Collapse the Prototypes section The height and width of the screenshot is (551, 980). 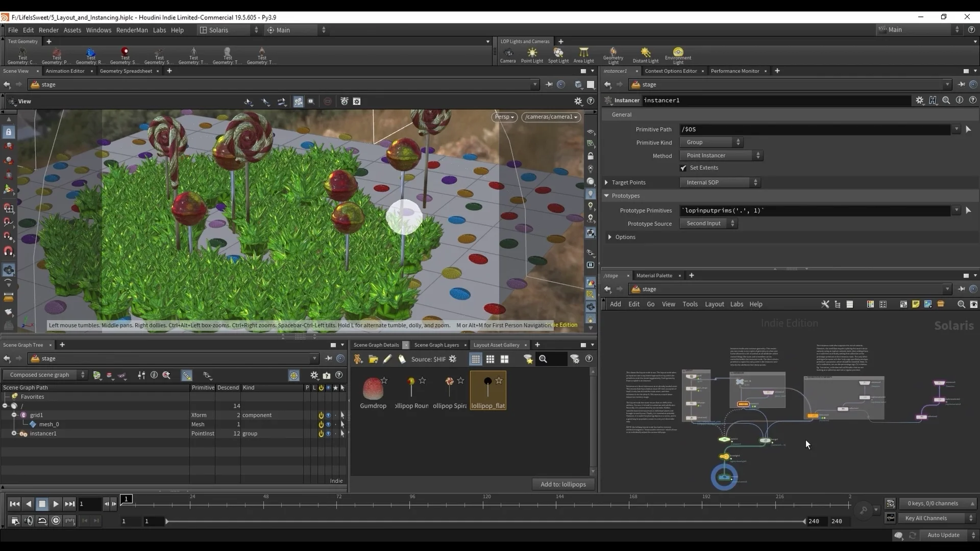click(x=606, y=195)
